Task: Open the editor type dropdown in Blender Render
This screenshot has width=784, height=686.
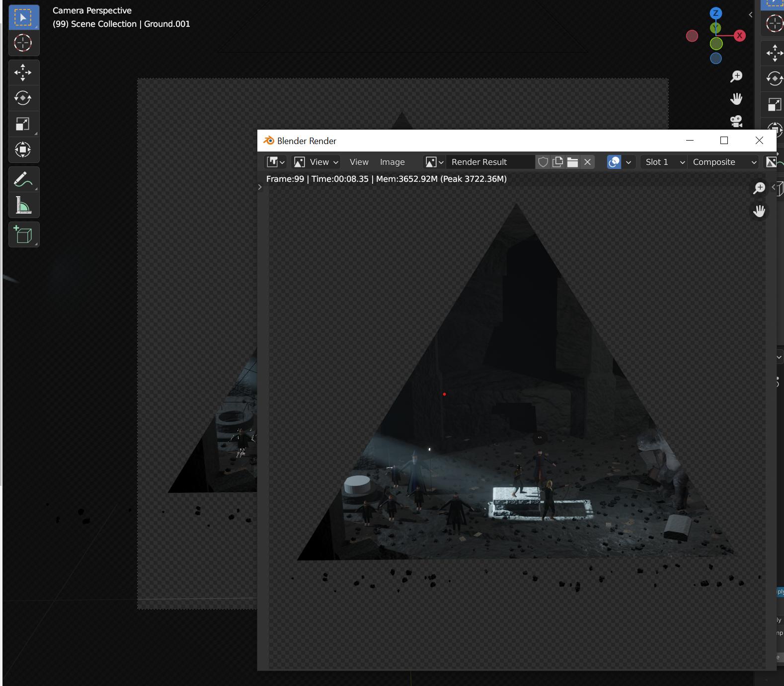Action: 276,162
